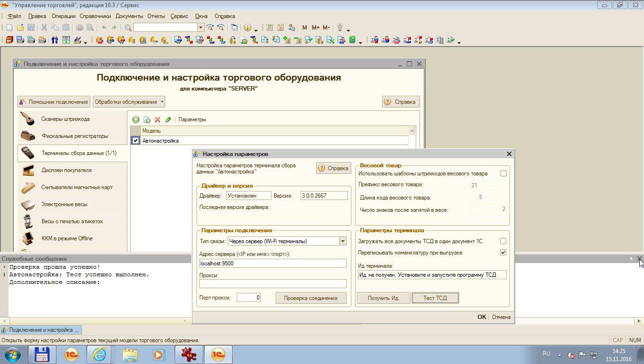Image resolution: width=644 pixels, height=364 pixels.
Task: Select Терминалы сбора данных (1/1) category
Action: pyautogui.click(x=72, y=153)
